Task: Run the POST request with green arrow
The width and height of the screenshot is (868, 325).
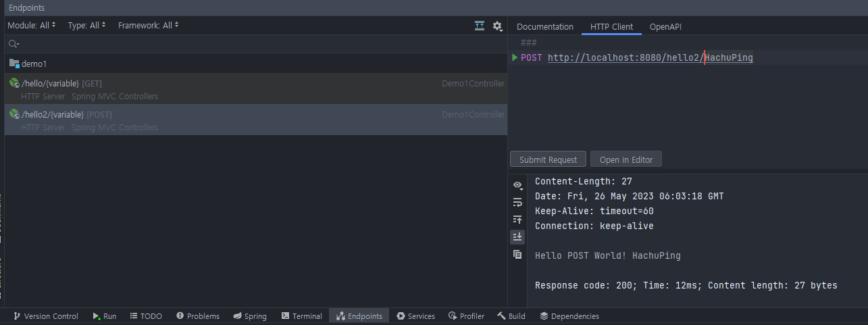Action: [x=515, y=57]
